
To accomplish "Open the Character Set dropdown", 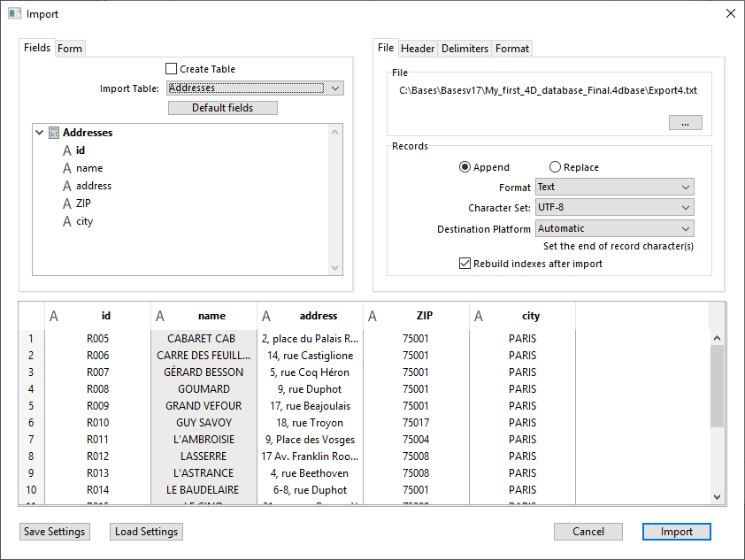I will coord(614,208).
